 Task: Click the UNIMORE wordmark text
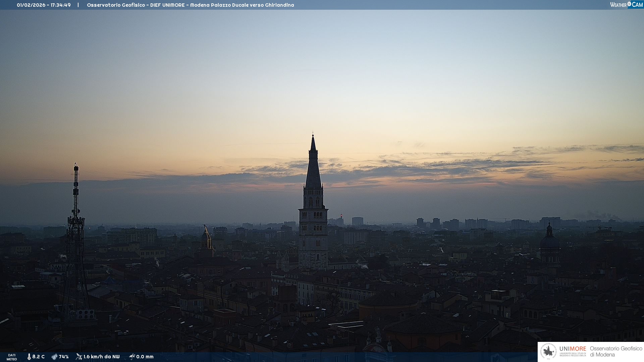(573, 349)
